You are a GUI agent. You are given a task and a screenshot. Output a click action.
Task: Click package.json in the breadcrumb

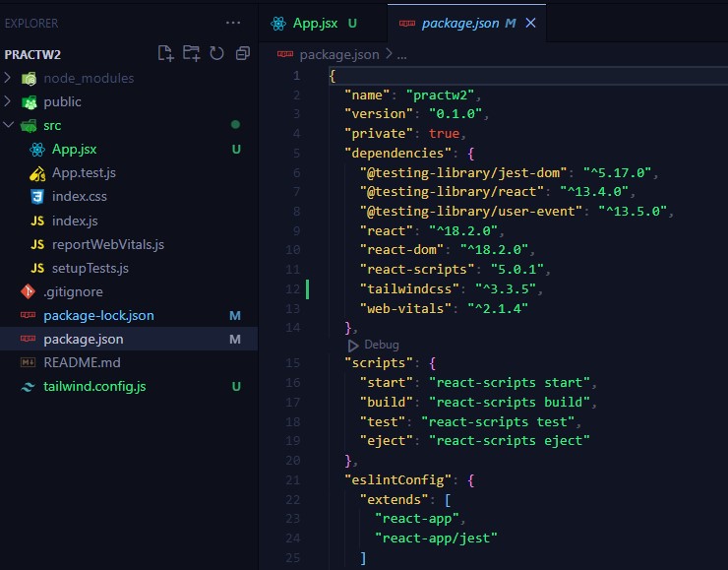tap(339, 55)
